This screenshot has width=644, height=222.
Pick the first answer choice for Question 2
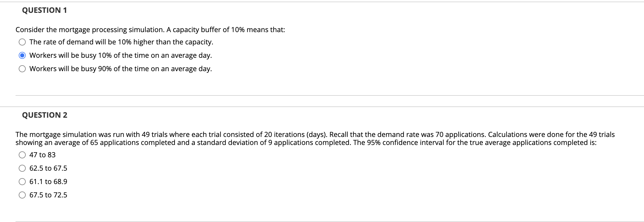[x=22, y=154]
